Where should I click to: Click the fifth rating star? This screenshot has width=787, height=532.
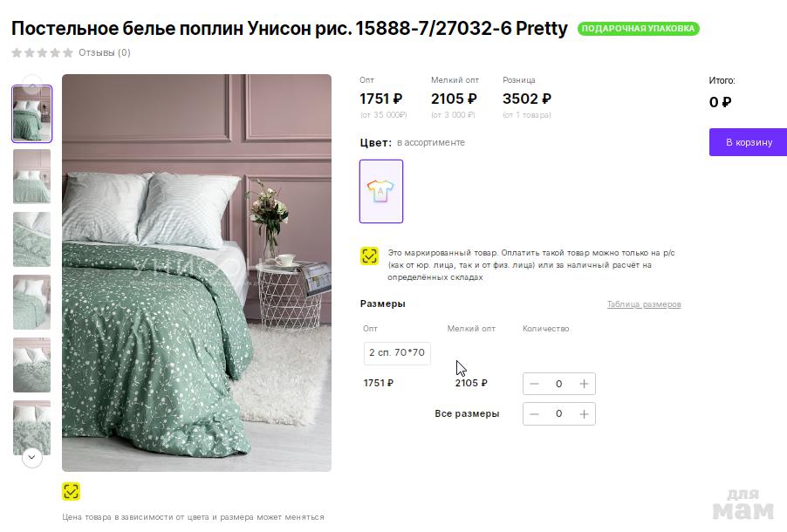[x=68, y=52]
